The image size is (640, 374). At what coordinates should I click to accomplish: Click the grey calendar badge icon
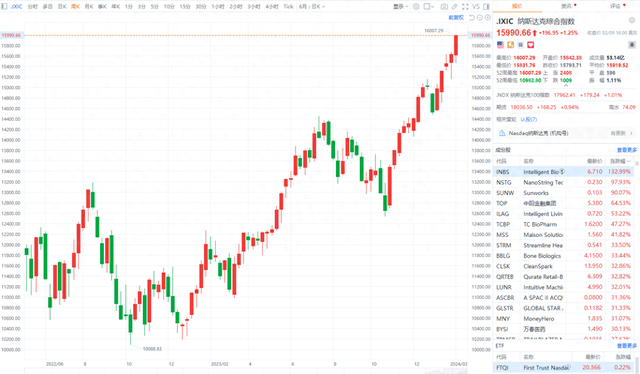(x=521, y=45)
